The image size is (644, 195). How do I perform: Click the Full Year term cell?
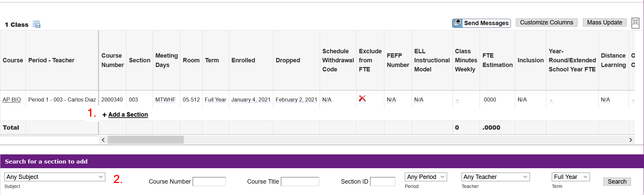point(215,100)
